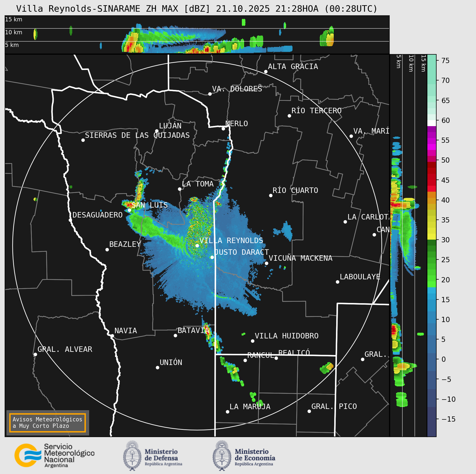The width and height of the screenshot is (476, 474).
Task: Click the Gral. Alvear city marker
Action: pos(35,354)
